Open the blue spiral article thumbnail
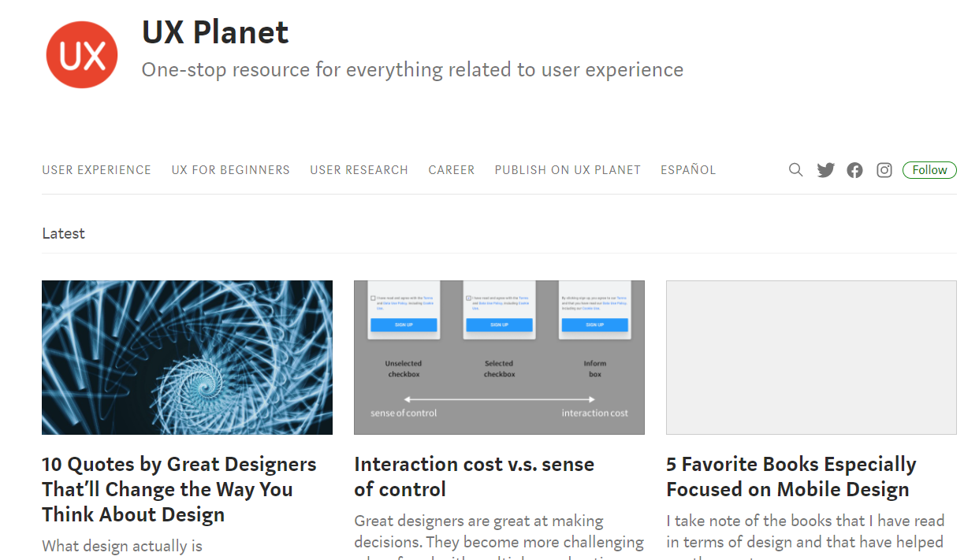This screenshot has width=979, height=560. click(x=187, y=358)
